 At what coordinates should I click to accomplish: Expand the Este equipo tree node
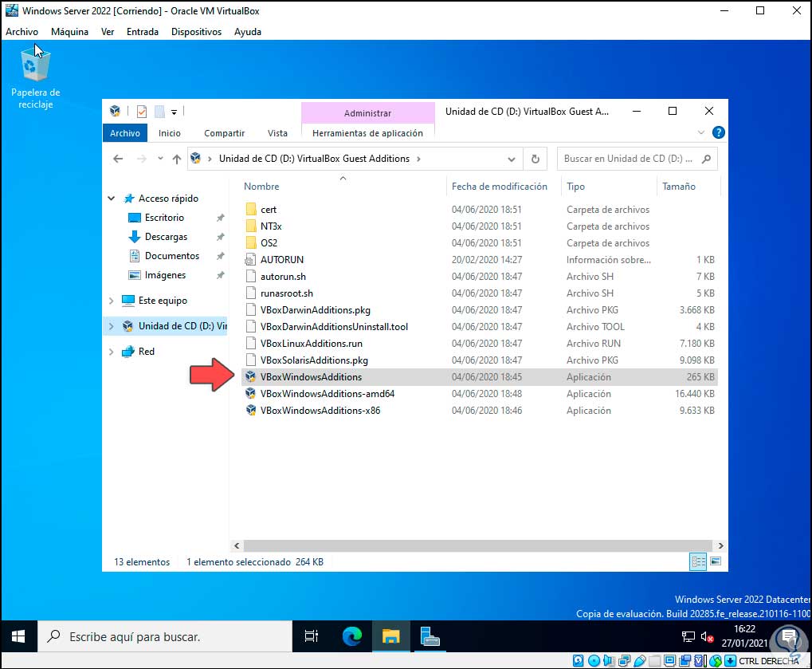[112, 301]
